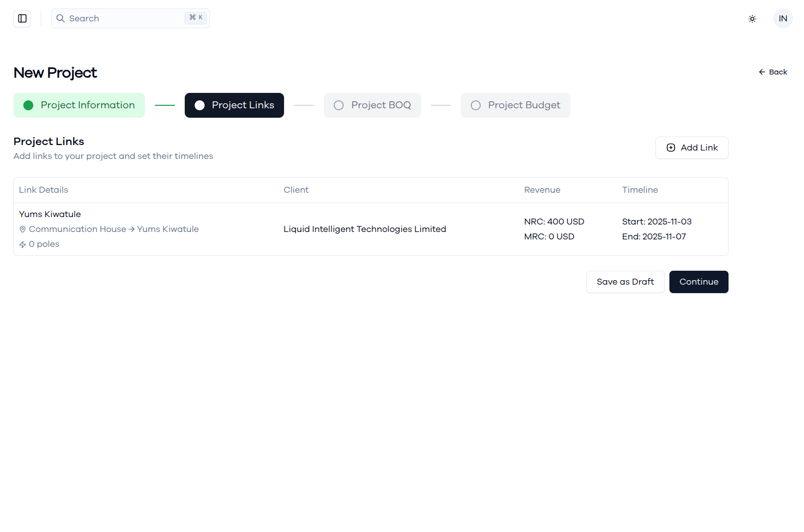Click the Link Details column header
The image size is (804, 532).
pyautogui.click(x=43, y=190)
